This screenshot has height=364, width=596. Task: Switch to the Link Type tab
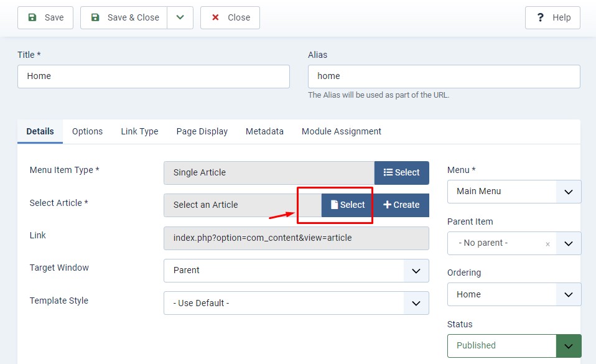point(139,131)
